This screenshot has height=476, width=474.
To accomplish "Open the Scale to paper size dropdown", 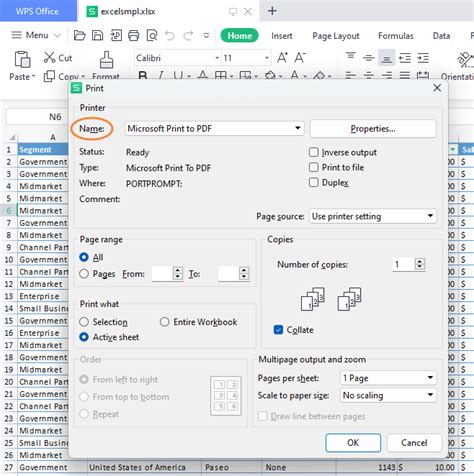I will (x=388, y=395).
